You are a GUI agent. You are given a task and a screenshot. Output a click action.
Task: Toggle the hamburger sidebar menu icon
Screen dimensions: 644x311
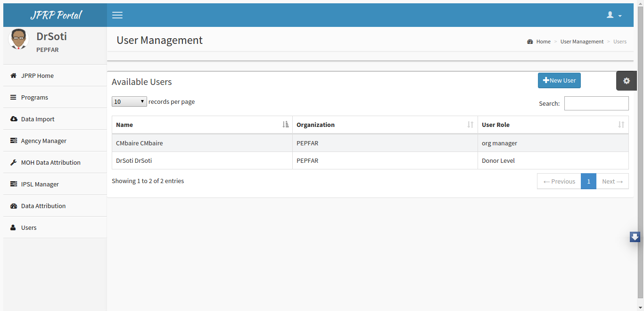click(117, 15)
